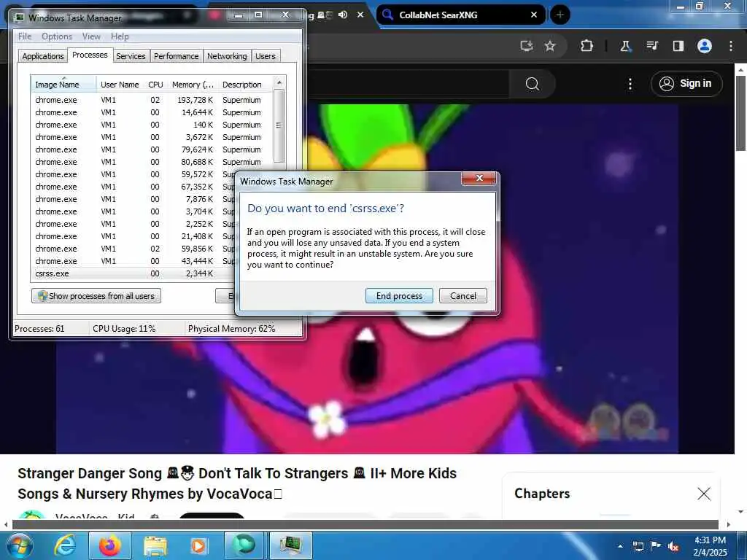Sort processes by Memory column
Screen dimensions: 747x560
tap(193, 85)
